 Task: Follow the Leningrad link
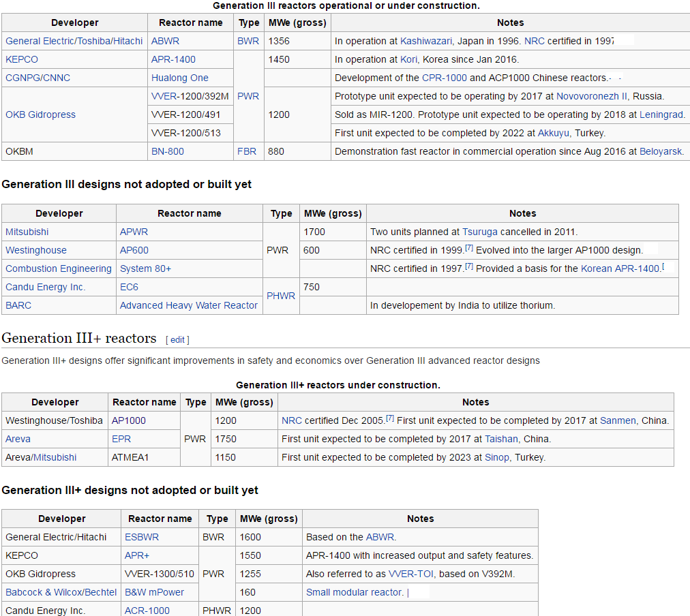click(x=661, y=114)
